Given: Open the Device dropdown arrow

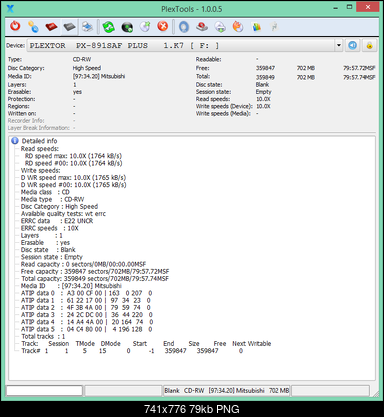Looking at the screenshot, I should click(339, 45).
